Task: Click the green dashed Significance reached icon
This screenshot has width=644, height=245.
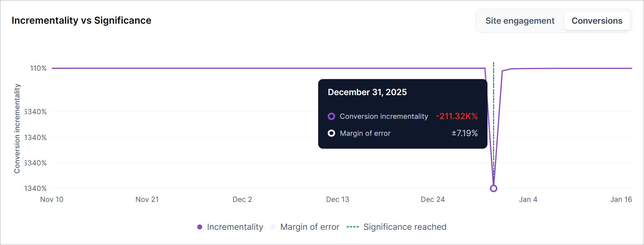Action: (352, 227)
